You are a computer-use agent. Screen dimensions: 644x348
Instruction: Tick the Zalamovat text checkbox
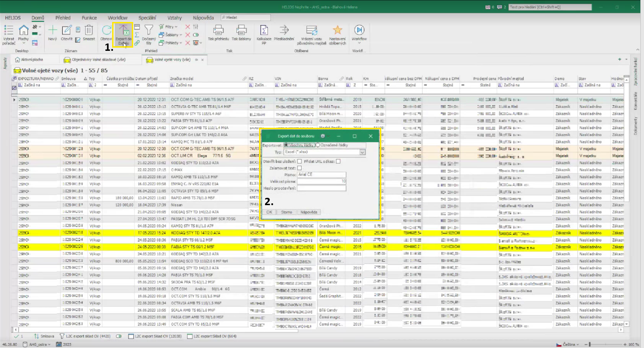coord(299,168)
